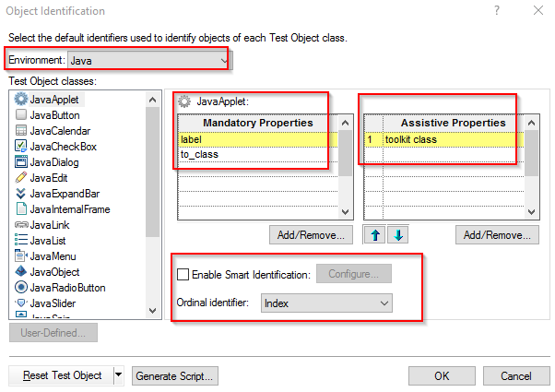The image size is (555, 392).
Task: Click the Generate Script button
Action: click(175, 376)
